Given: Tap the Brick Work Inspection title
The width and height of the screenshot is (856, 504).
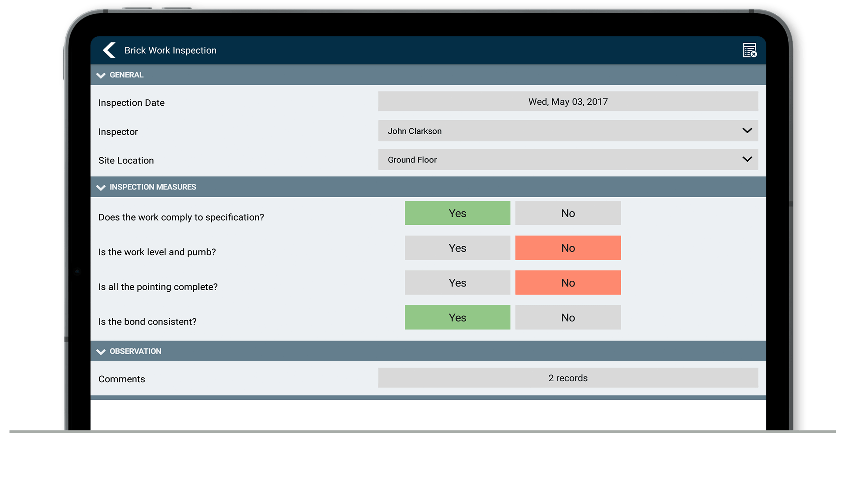Looking at the screenshot, I should click(x=170, y=50).
